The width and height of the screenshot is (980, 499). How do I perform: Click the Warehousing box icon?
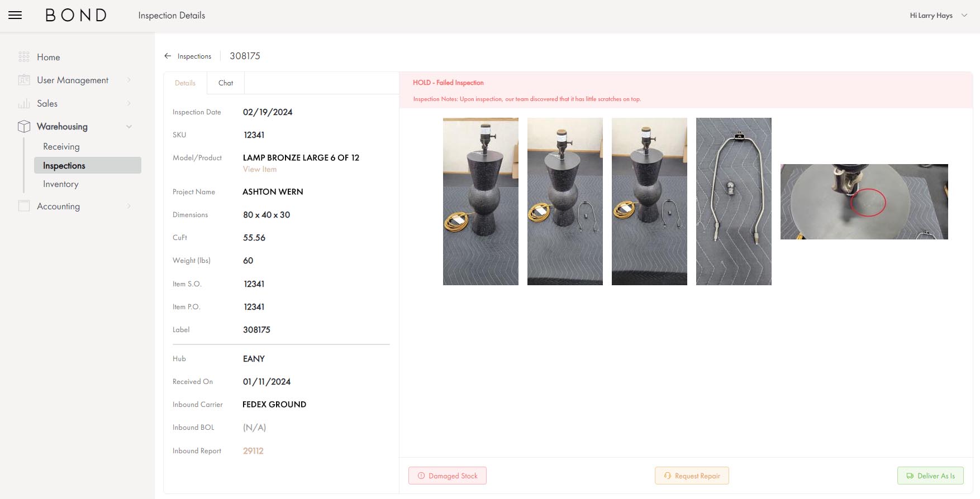24,127
